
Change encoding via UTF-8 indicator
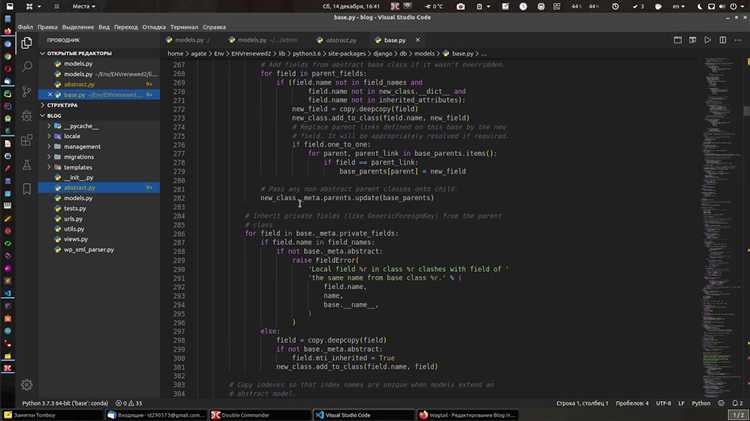click(663, 403)
